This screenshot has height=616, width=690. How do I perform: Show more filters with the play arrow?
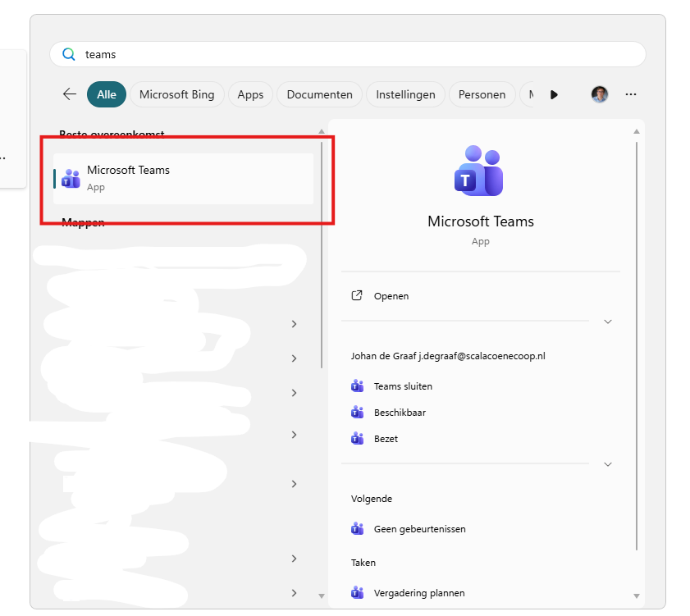(554, 94)
